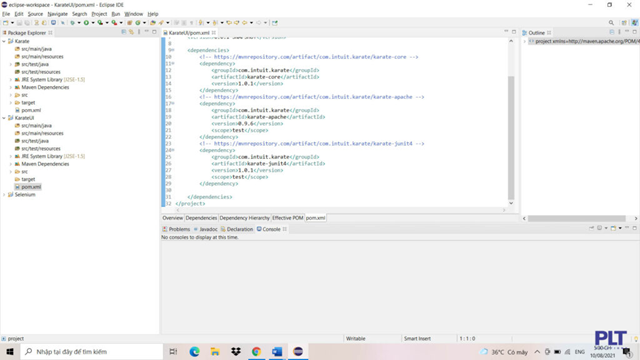This screenshot has height=360, width=640.
Task: Switch to the Overview editor tab
Action: (173, 218)
